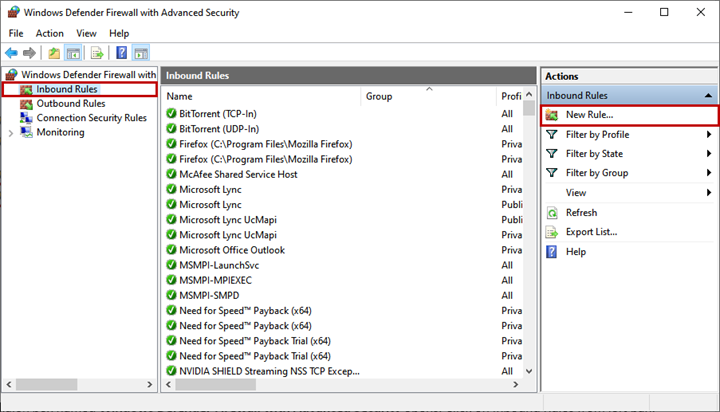Image resolution: width=720 pixels, height=412 pixels.
Task: Select Connection Security Rules in the tree
Action: click(x=91, y=118)
